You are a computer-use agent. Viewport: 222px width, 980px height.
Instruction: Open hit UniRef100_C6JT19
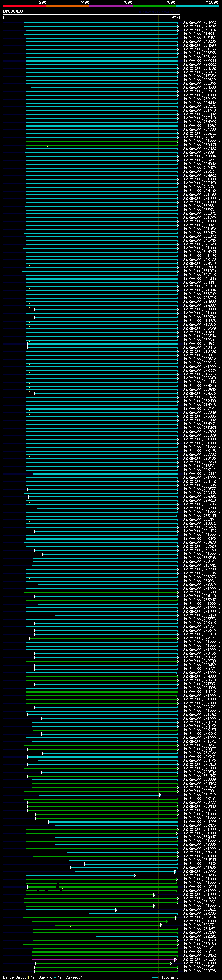coord(199,795)
